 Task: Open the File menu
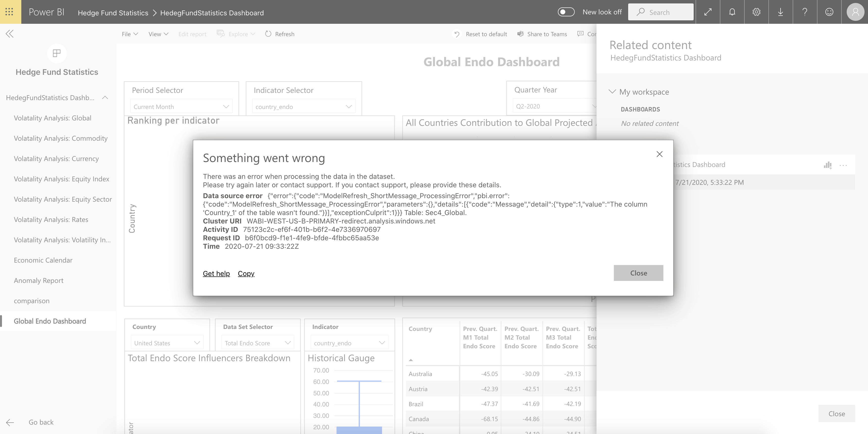130,34
